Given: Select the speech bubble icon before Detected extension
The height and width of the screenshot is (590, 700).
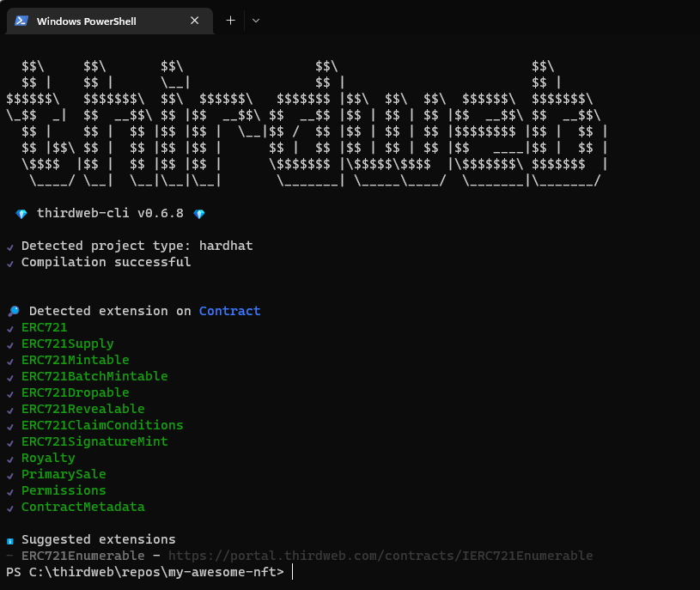Looking at the screenshot, I should (11, 310).
